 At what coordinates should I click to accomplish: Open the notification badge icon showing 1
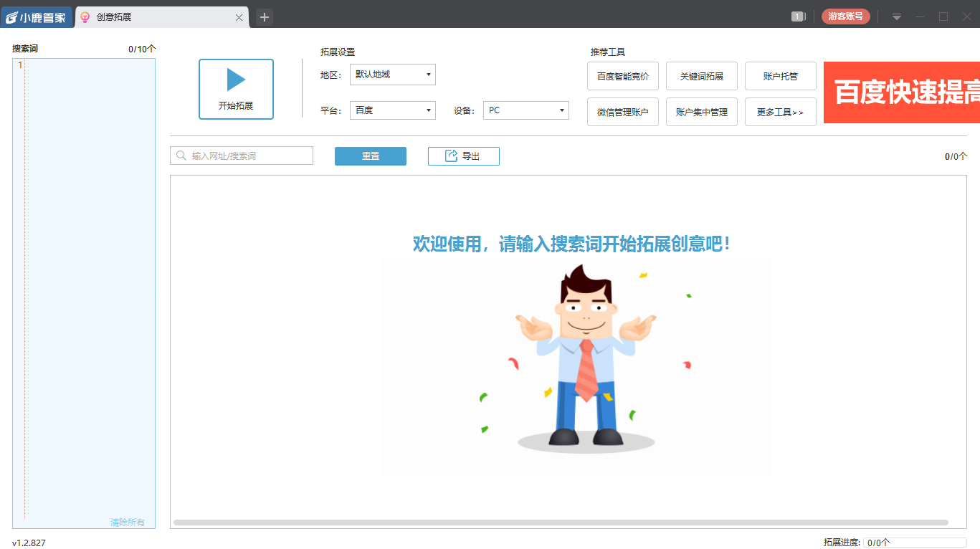click(x=798, y=16)
